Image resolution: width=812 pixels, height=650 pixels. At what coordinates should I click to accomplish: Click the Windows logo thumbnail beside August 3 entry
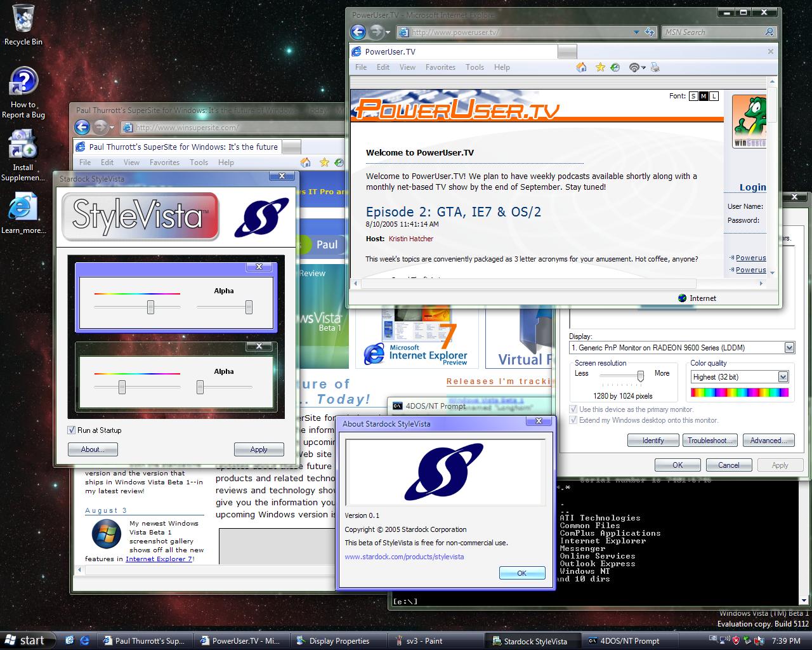(x=106, y=535)
